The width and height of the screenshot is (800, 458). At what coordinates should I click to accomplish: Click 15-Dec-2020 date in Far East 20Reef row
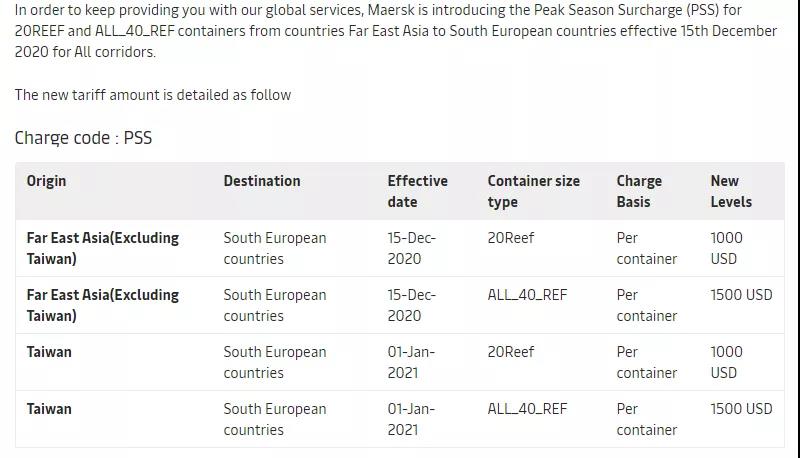(411, 248)
